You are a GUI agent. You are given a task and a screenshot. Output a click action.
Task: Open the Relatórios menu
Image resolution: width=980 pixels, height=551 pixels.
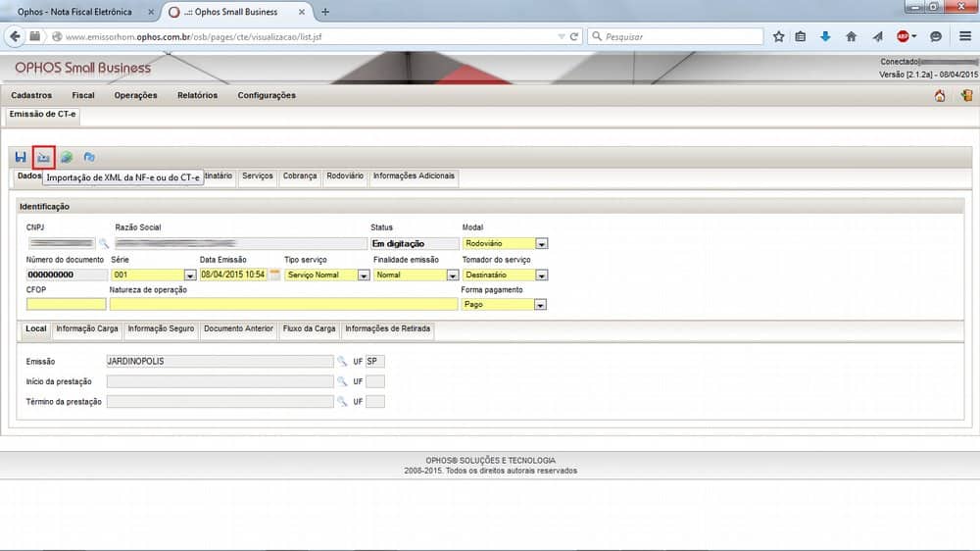pos(198,95)
